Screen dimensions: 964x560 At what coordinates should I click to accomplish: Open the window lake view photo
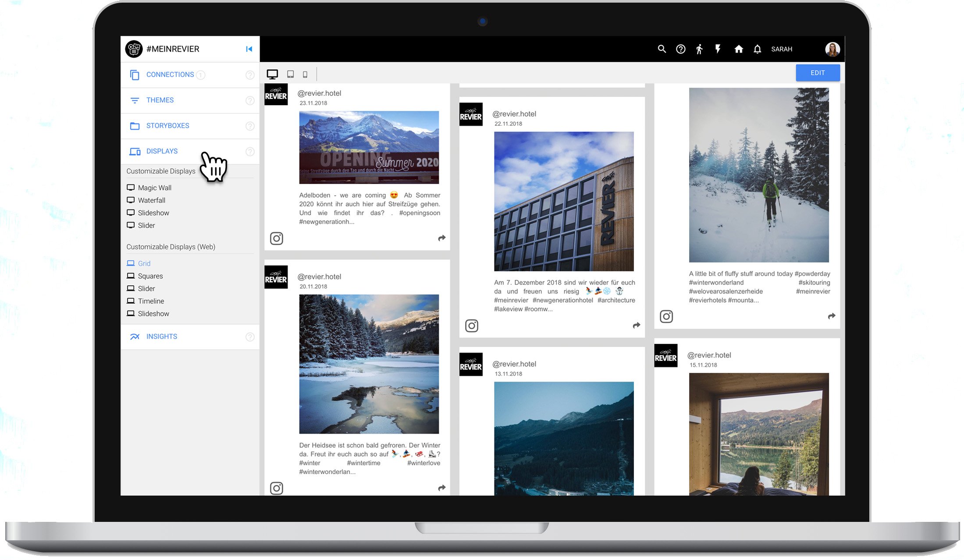tap(759, 434)
